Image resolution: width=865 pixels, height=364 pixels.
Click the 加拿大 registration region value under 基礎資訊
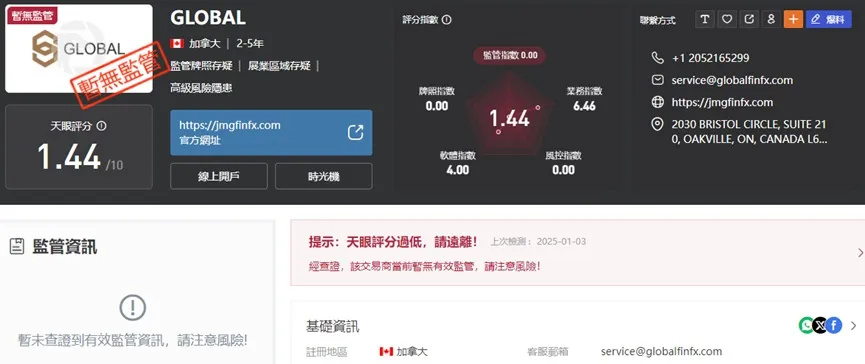click(x=412, y=351)
